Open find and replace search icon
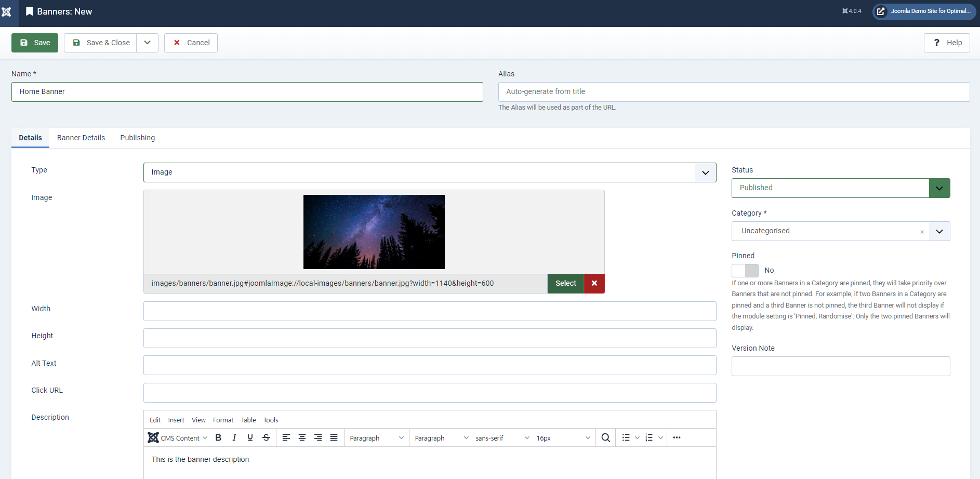Screen dimensions: 980x479 pyautogui.click(x=606, y=437)
